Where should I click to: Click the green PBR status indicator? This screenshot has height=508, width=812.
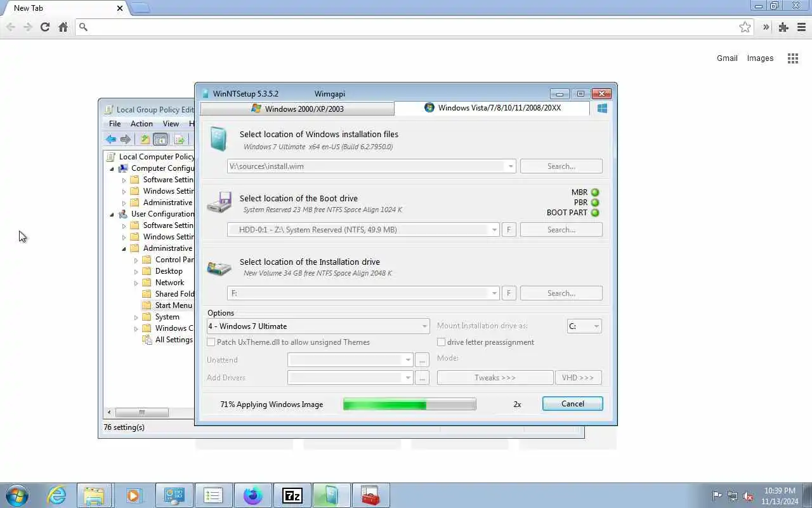pos(595,203)
